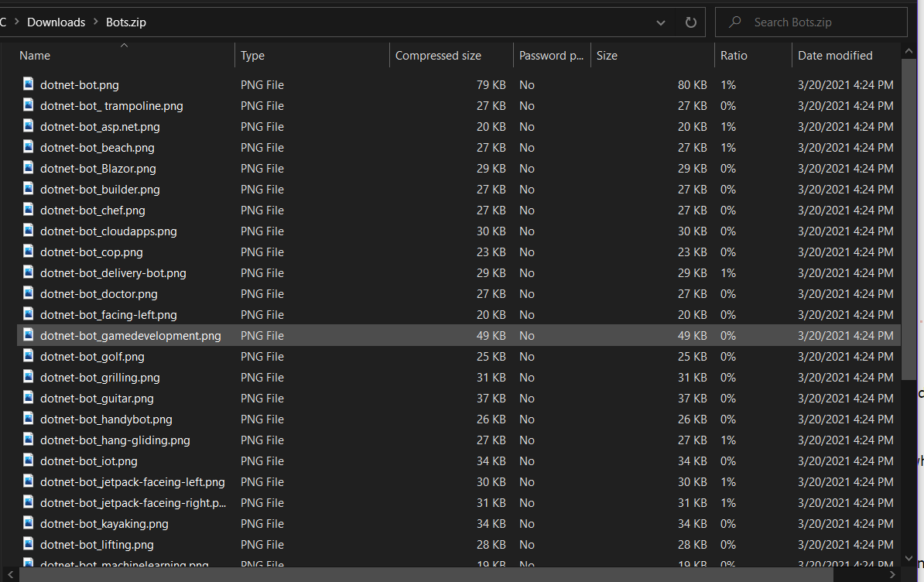This screenshot has height=582, width=924.
Task: Click icon of dotnet-bot_lifting.png
Action: click(29, 544)
